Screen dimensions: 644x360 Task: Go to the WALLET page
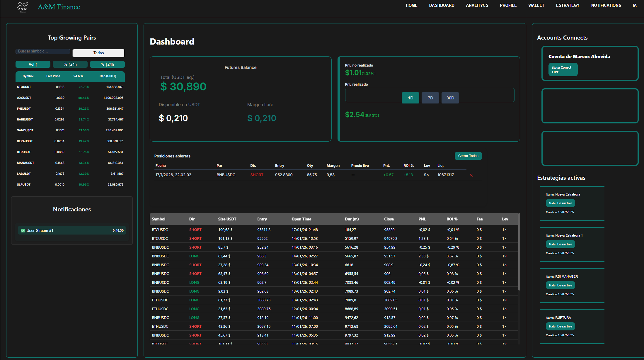click(x=536, y=5)
